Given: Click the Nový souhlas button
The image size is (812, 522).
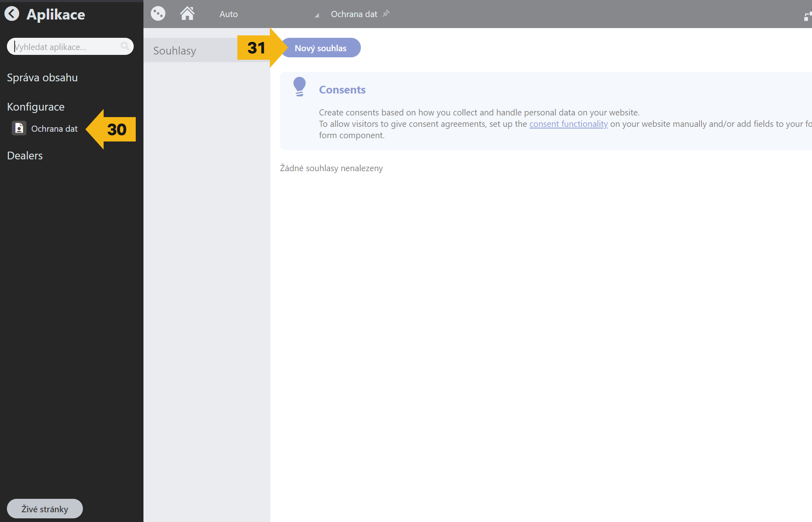Looking at the screenshot, I should pos(321,48).
